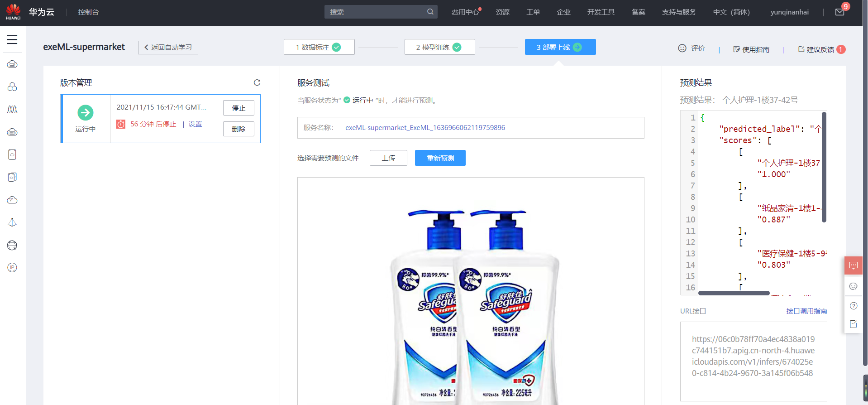Viewport: 868px width, 405px height.
Task: Click 停止 to stop the service
Action: (238, 108)
